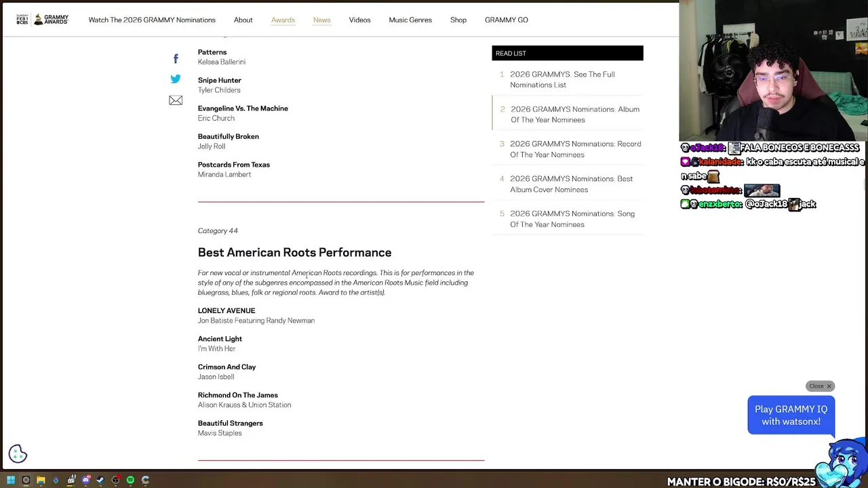The image size is (868, 488).
Task: Click artist name 'I'm With Her'
Action: 217,348
